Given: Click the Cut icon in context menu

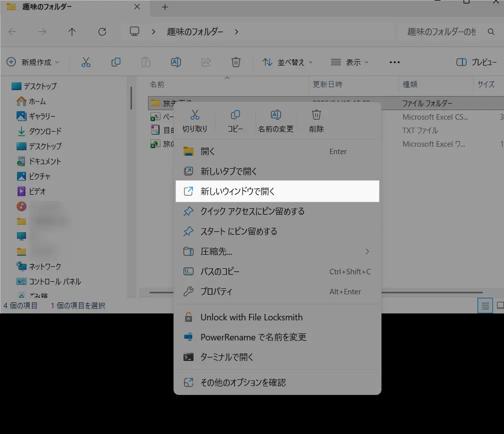Looking at the screenshot, I should click(194, 116).
